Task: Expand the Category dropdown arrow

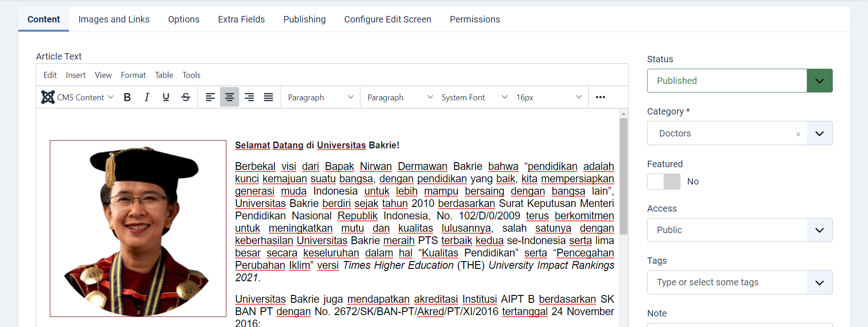Action: point(820,133)
